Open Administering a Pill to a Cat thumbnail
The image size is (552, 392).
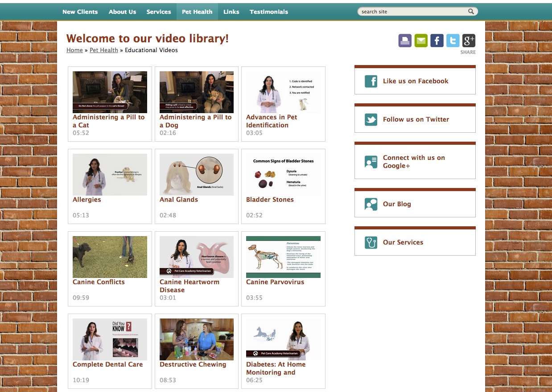click(x=110, y=92)
